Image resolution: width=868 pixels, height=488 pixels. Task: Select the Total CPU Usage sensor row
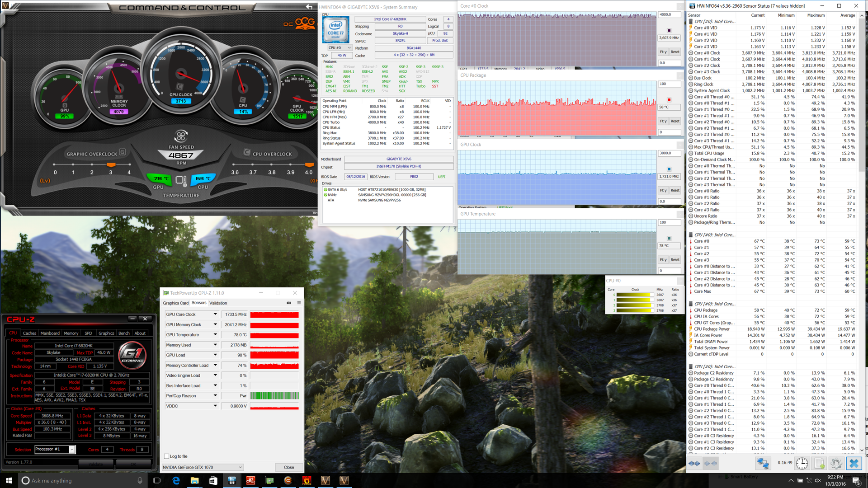coord(773,153)
